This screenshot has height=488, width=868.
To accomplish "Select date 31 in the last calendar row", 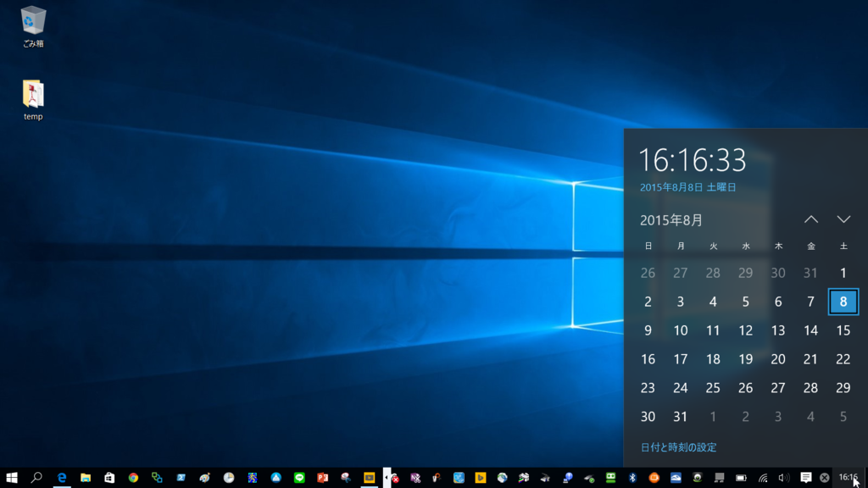I will click(x=681, y=417).
